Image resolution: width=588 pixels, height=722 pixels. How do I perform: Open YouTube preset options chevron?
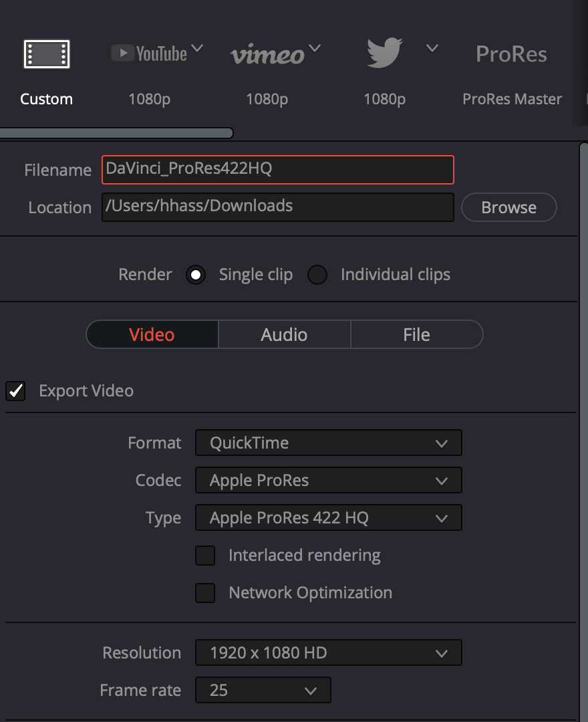coord(197,49)
